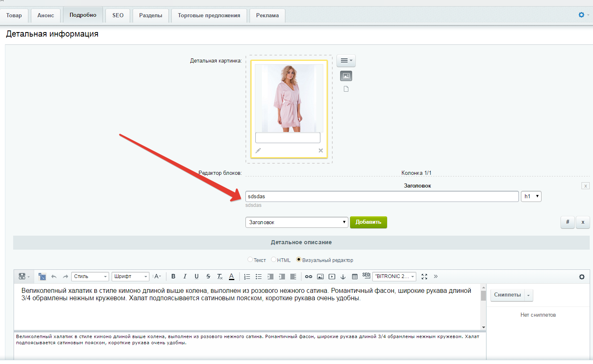This screenshot has width=593, height=364.
Task: Insert a table
Action: [x=355, y=276]
